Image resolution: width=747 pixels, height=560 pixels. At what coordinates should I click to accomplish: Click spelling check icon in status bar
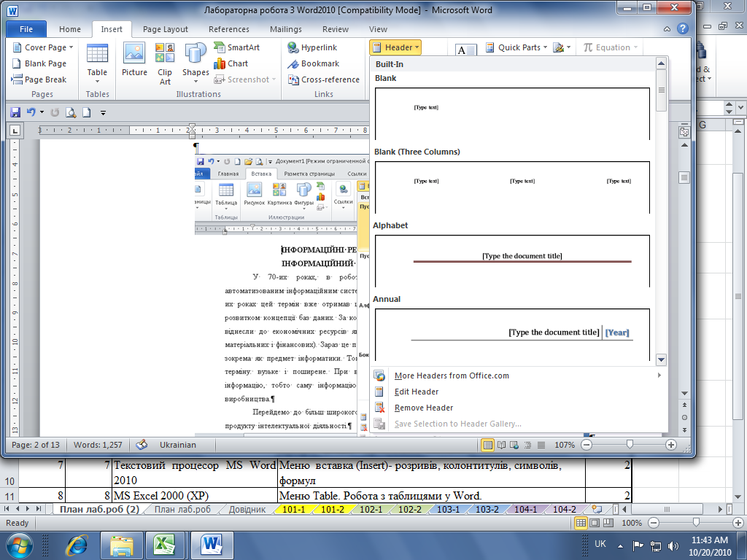point(142,445)
